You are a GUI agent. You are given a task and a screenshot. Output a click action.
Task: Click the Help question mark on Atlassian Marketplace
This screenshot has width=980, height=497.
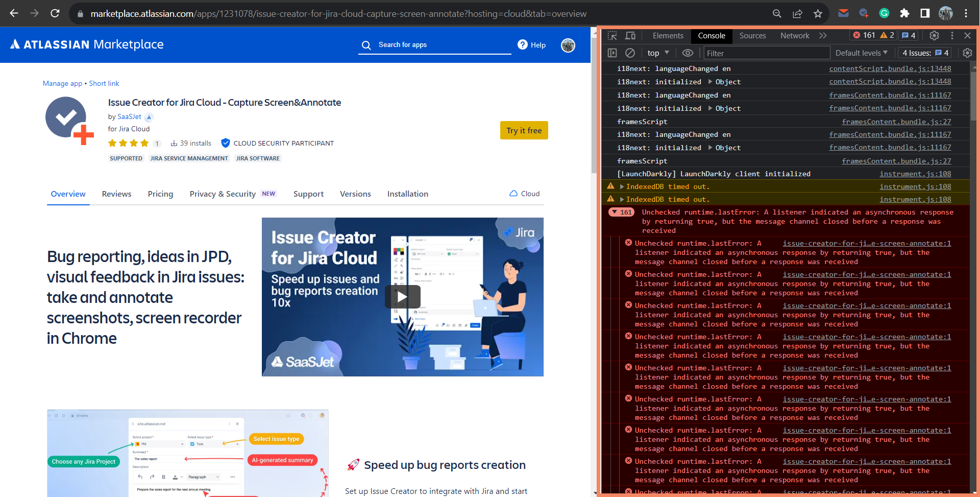point(522,45)
